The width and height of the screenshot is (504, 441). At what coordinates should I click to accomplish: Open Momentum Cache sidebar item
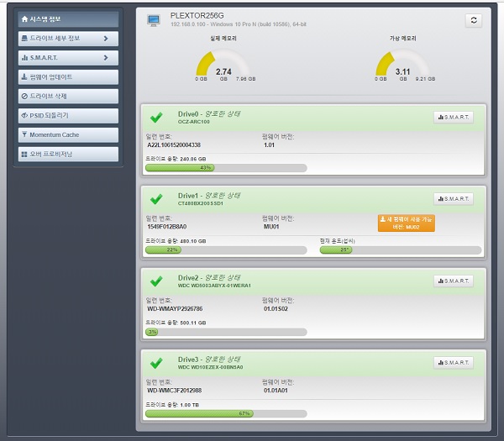click(68, 135)
